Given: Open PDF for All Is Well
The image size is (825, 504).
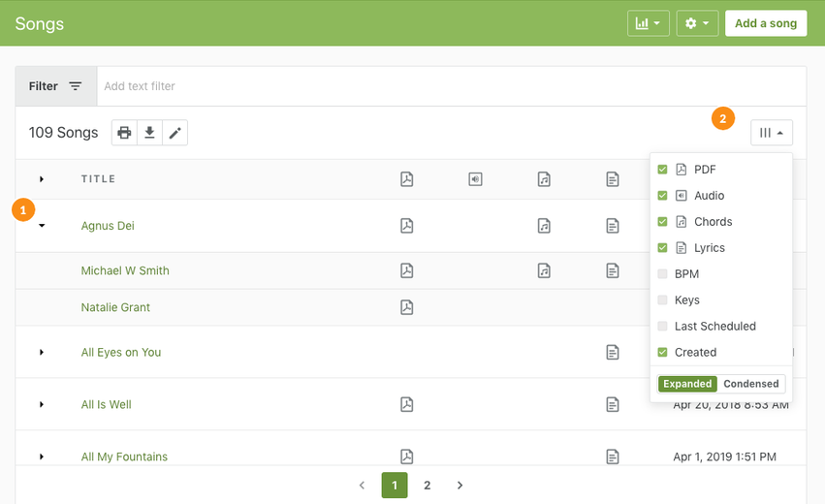Looking at the screenshot, I should [407, 404].
